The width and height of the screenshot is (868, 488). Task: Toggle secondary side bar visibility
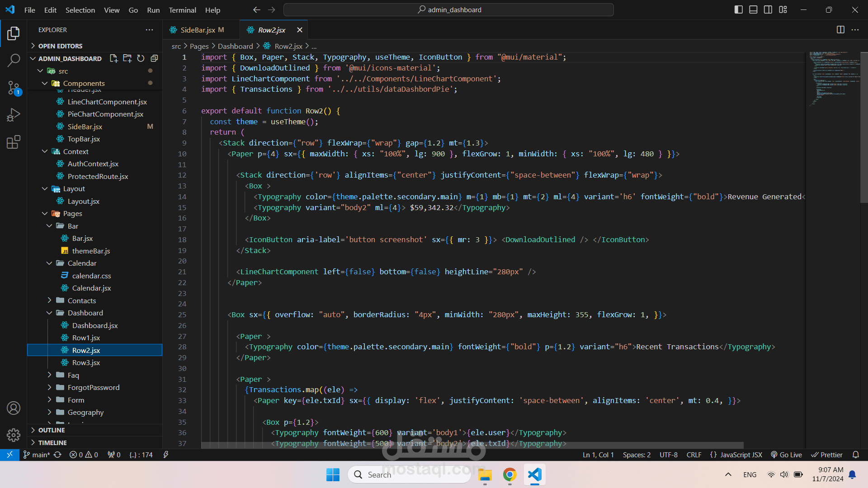point(768,9)
